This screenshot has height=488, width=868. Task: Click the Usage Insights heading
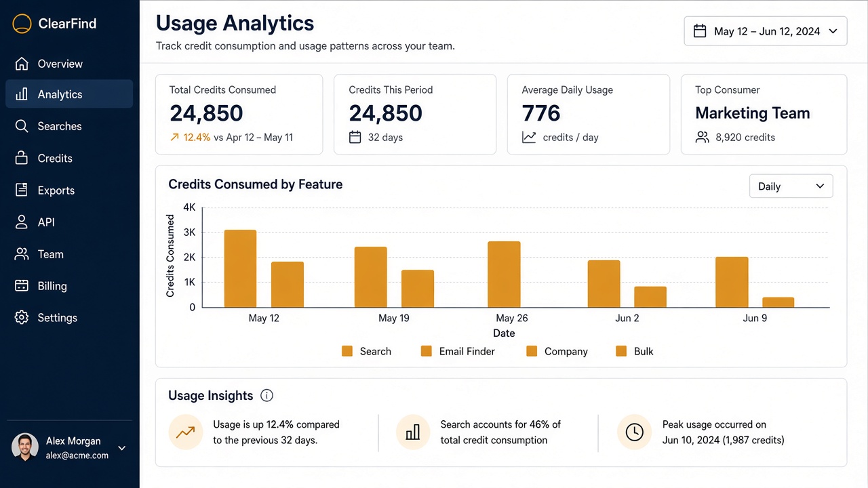point(211,396)
